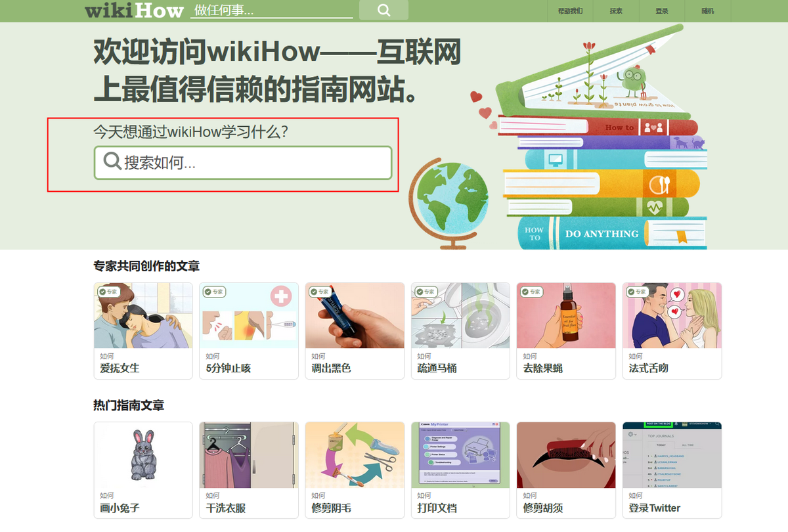Click the 修剪胡须 title link

click(542, 508)
